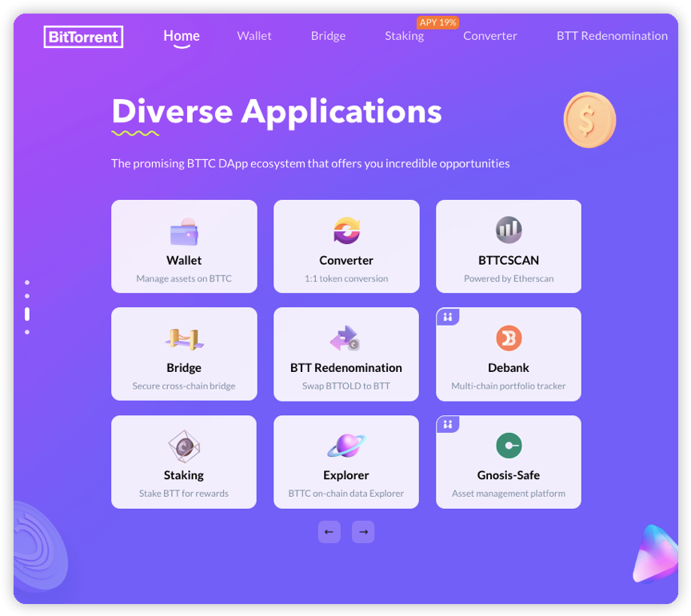
Task: Open the Wallet card title
Action: click(x=184, y=260)
